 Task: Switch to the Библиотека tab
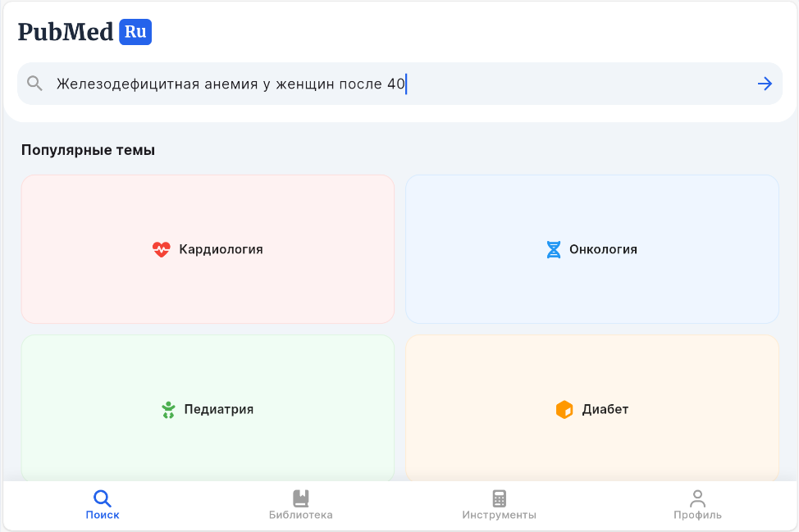[300, 505]
